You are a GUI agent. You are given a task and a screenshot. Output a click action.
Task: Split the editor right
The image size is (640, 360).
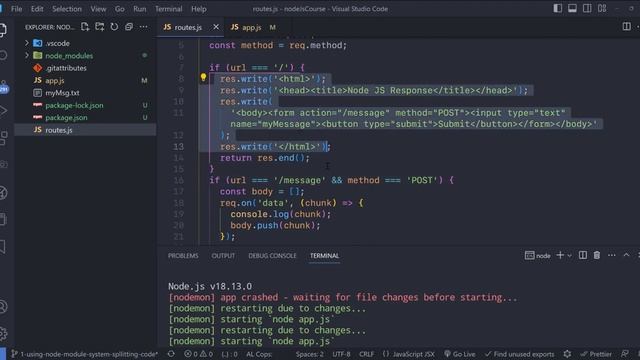click(627, 27)
